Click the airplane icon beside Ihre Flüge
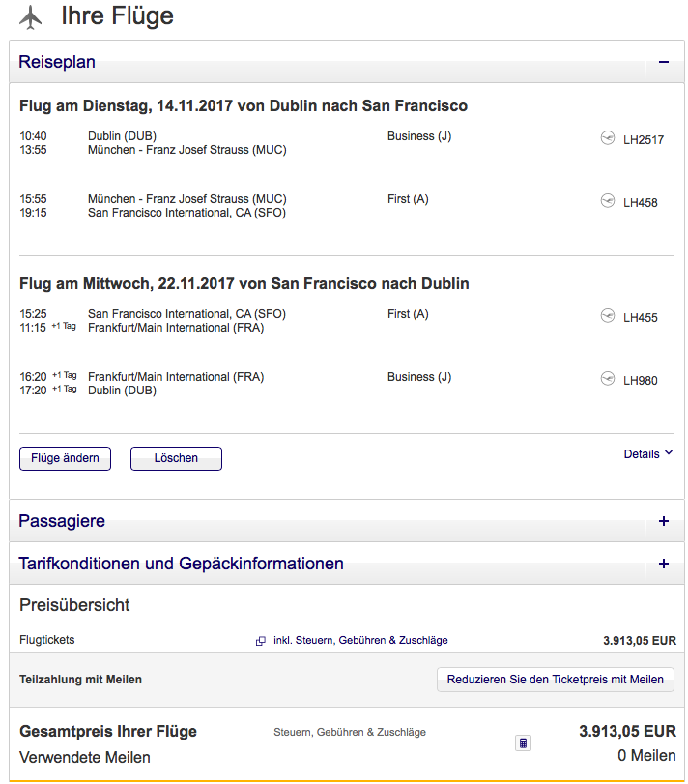Viewport: 688px width, 784px height. (32, 16)
